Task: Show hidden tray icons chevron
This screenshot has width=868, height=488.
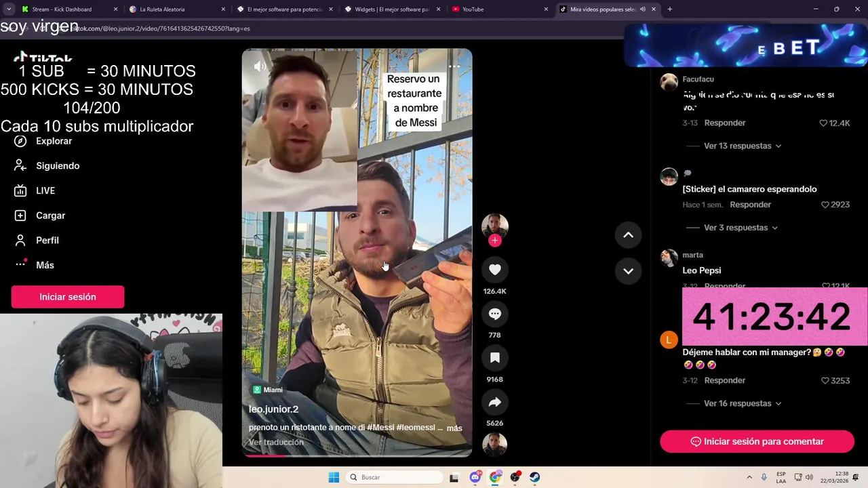Action: pos(749,477)
